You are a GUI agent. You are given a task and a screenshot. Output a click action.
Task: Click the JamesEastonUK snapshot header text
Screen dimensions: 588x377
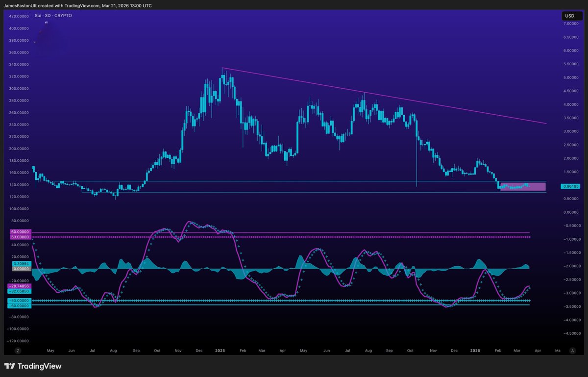point(78,5)
